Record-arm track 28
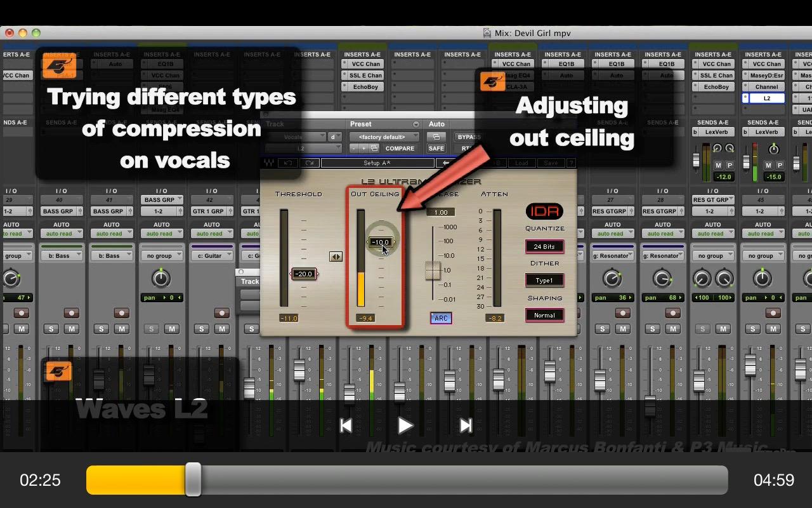Image resolution: width=812 pixels, height=508 pixels. pyautogui.click(x=673, y=313)
